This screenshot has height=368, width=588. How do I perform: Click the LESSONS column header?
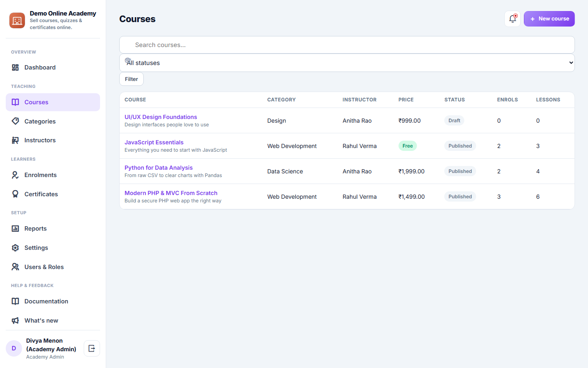pyautogui.click(x=548, y=100)
